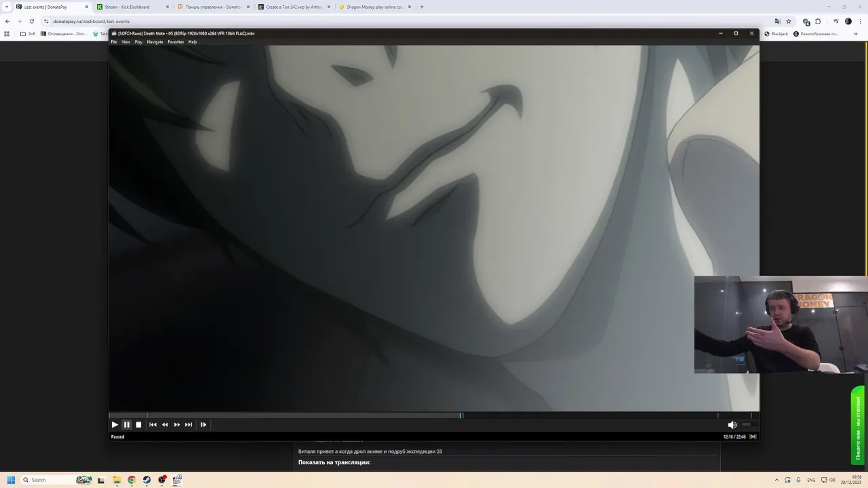Switch to the Create a Ton 242 игр tab
This screenshot has width=868, height=488.
(294, 7)
